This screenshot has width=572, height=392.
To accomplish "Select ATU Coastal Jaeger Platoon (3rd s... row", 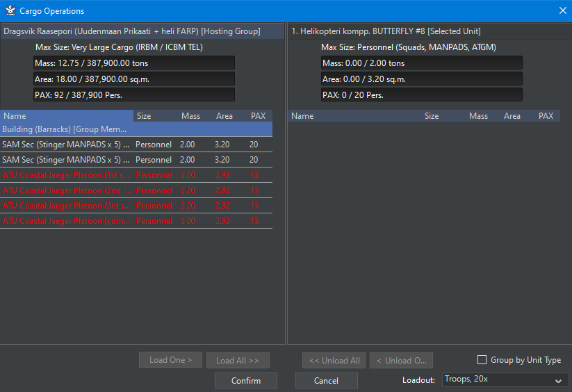I will [136, 206].
